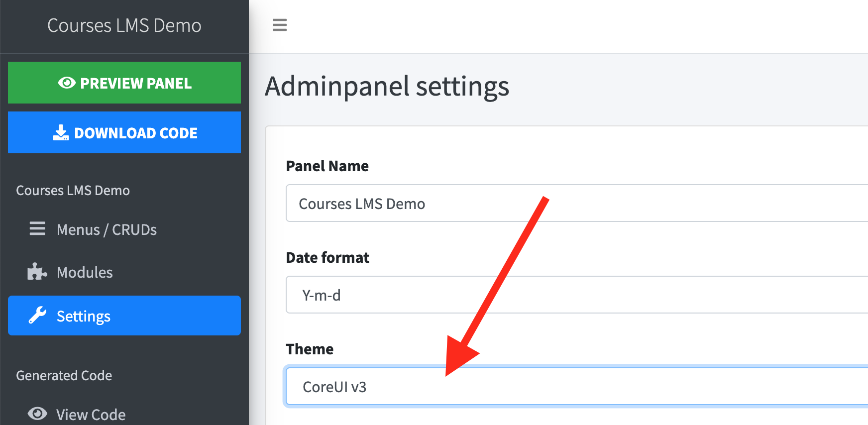Go to the Modules sidebar item

[x=85, y=272]
